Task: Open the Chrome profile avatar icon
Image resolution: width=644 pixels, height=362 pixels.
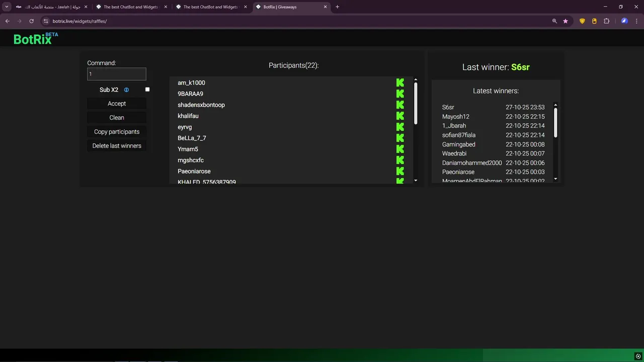Action: (624, 21)
